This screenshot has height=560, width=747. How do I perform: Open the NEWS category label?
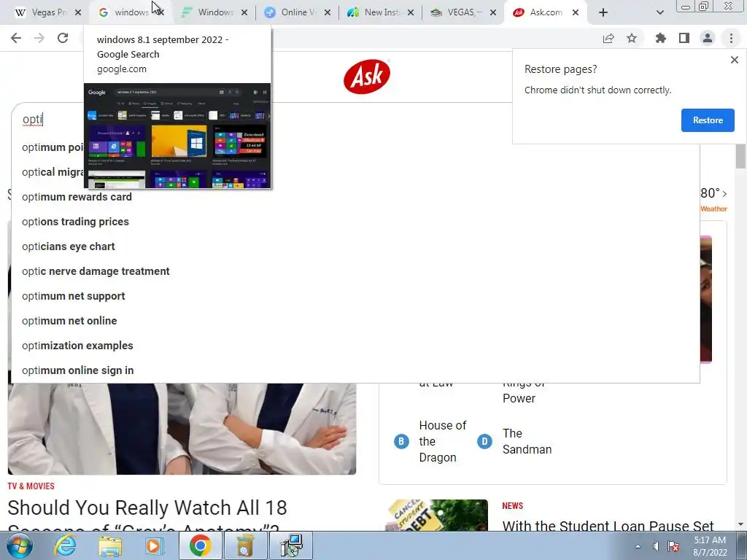pyautogui.click(x=512, y=506)
